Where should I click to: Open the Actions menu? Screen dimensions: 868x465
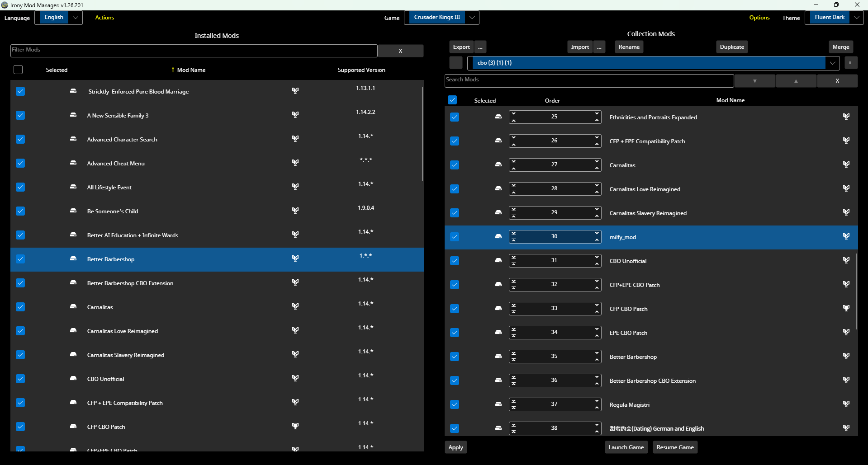(104, 18)
